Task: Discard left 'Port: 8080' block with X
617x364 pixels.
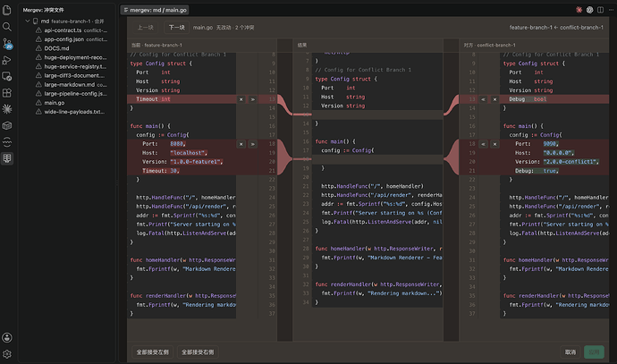Action: point(241,144)
